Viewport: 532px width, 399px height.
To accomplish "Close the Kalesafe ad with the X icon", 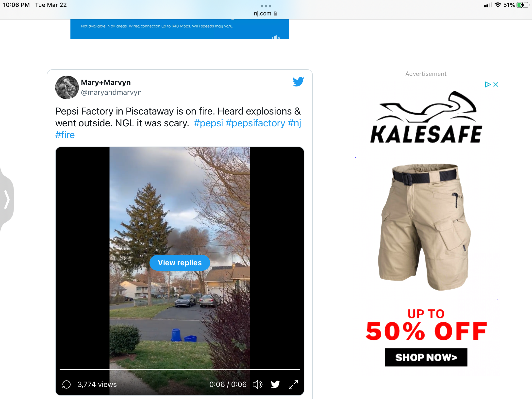I will [x=496, y=84].
